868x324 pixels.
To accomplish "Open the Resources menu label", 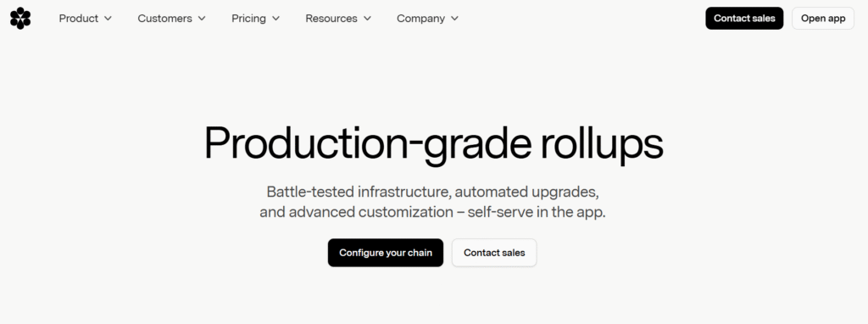I will 331,19.
